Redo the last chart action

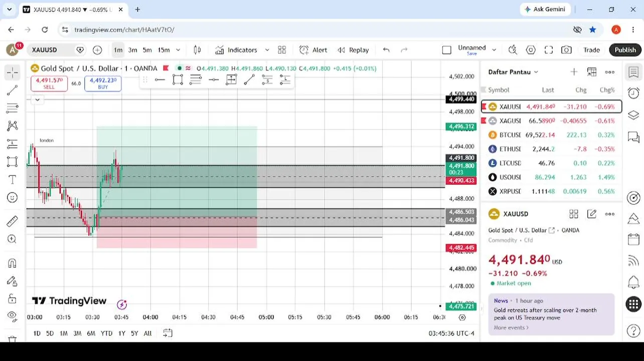pyautogui.click(x=404, y=50)
